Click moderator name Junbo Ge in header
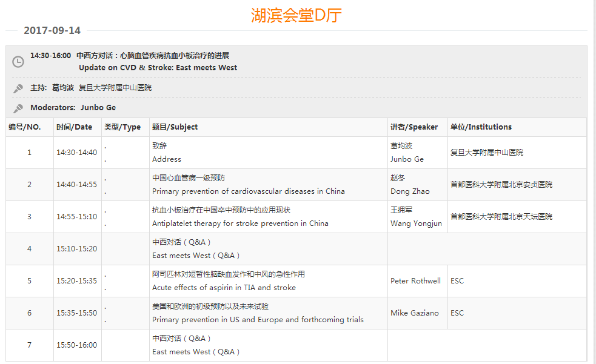596x364 pixels. click(x=98, y=108)
